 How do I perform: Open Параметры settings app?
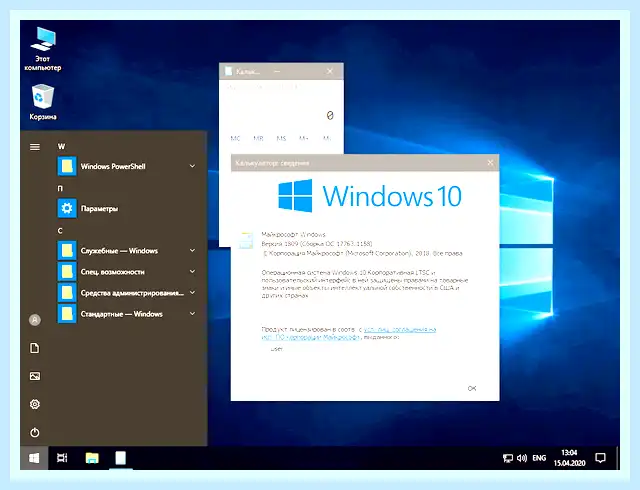point(127,209)
